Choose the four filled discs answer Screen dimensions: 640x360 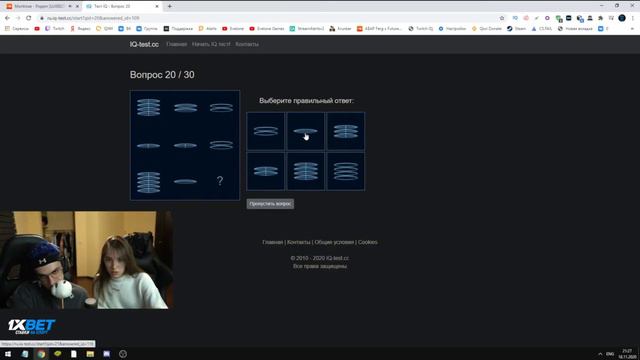pos(305,171)
